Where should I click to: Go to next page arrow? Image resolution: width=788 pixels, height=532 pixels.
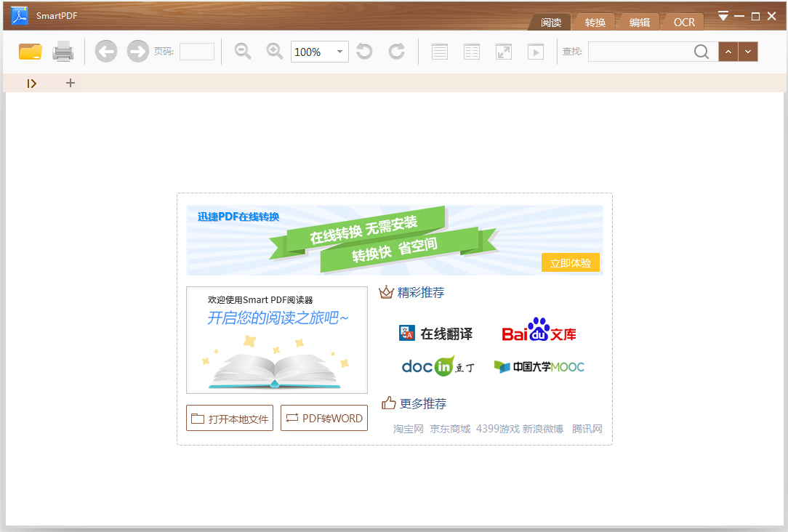pos(137,51)
